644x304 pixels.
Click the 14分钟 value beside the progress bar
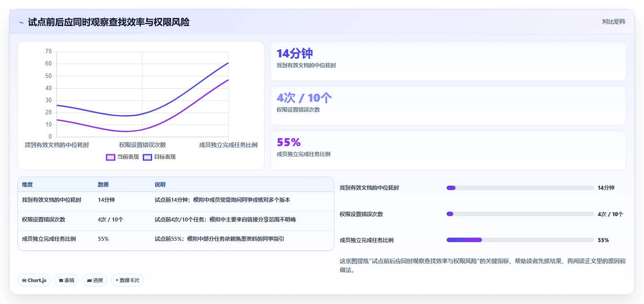(x=606, y=188)
